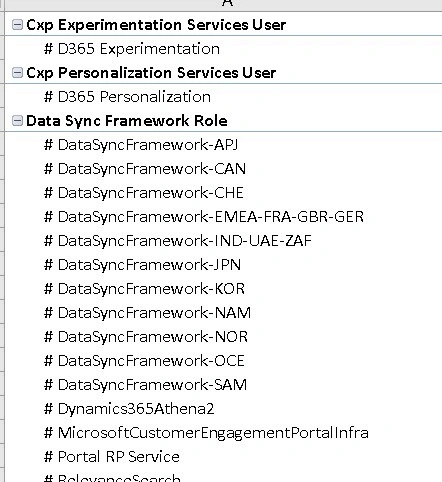Click the # DataSyncFramework-OCE cell

click(x=223, y=360)
